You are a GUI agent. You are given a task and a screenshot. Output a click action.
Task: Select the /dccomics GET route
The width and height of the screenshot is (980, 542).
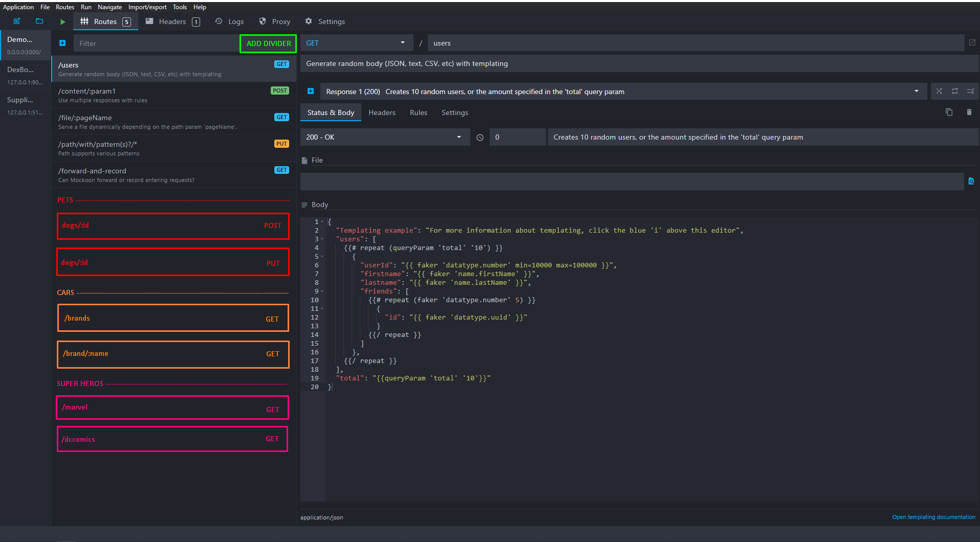point(172,439)
